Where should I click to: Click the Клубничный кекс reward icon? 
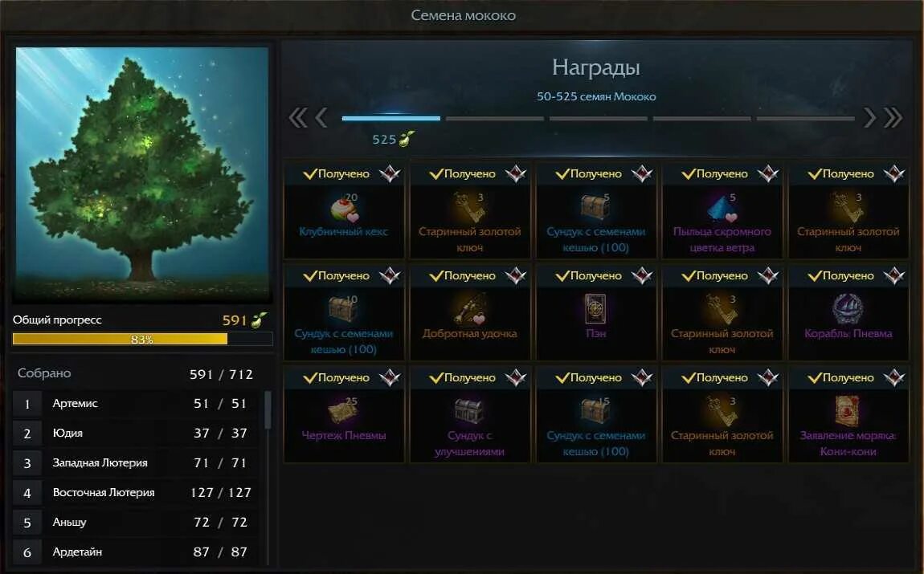click(x=344, y=209)
